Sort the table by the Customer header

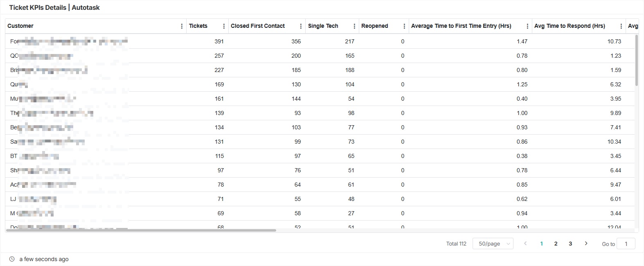[20, 26]
